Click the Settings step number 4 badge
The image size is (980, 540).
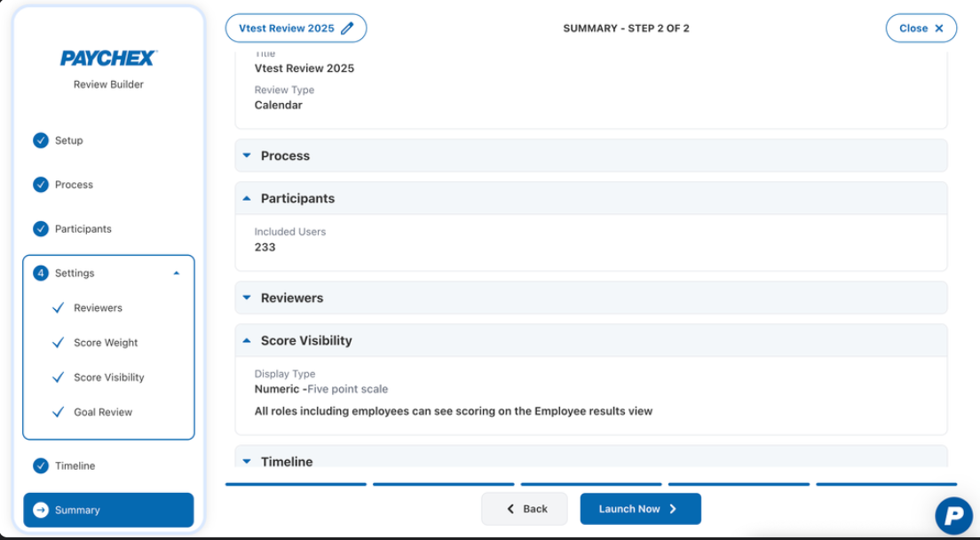pos(41,274)
